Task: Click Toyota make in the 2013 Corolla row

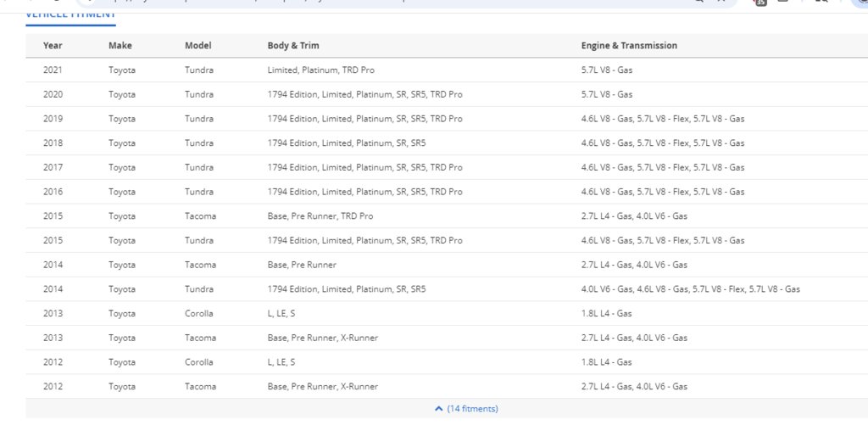Action: point(122,314)
